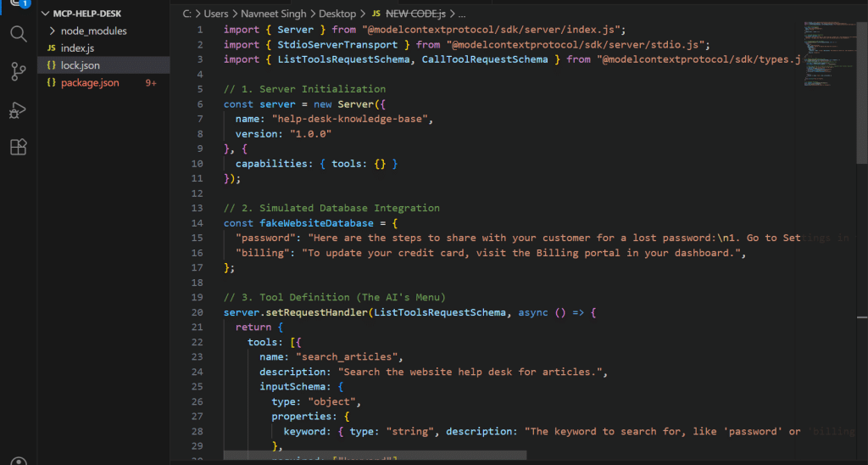Open the Search view in activity bar
The image size is (868, 465).
tap(18, 34)
